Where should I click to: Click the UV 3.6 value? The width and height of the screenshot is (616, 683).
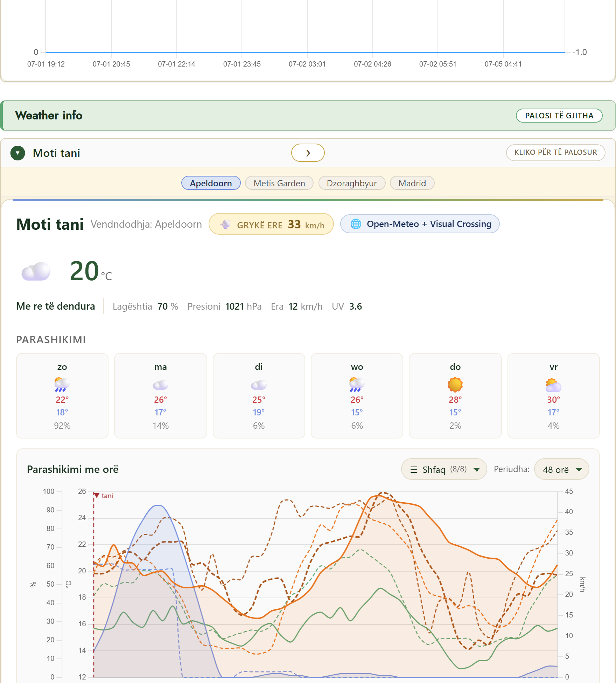tap(347, 306)
